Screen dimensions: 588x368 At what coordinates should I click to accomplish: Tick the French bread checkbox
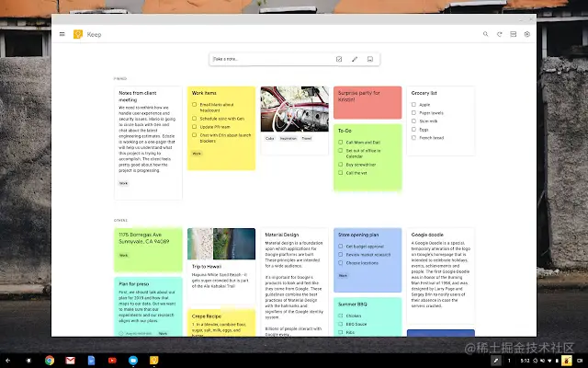coord(413,137)
